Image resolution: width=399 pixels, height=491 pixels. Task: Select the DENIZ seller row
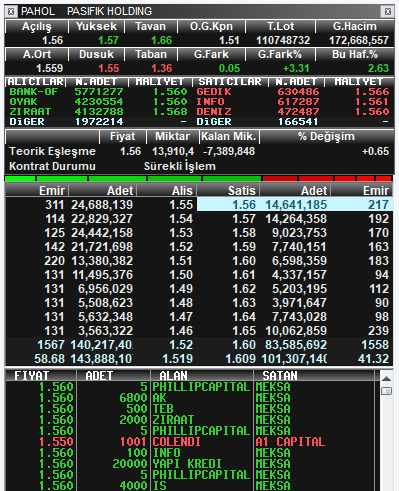(293, 112)
